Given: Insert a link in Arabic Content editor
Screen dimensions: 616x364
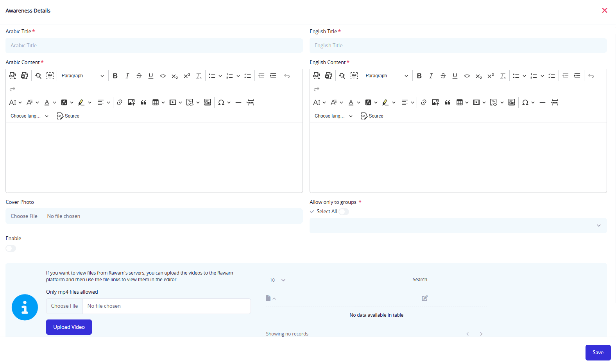Looking at the screenshot, I should click(x=120, y=102).
